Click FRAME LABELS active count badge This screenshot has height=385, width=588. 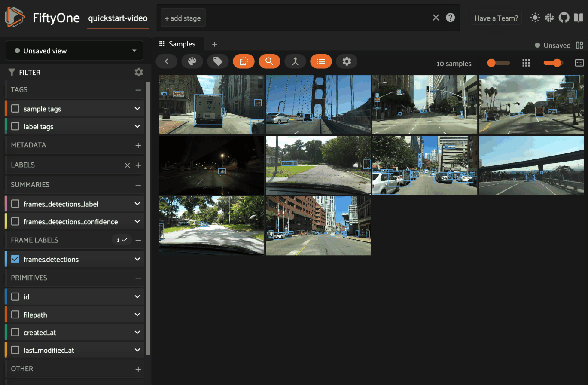pos(122,240)
